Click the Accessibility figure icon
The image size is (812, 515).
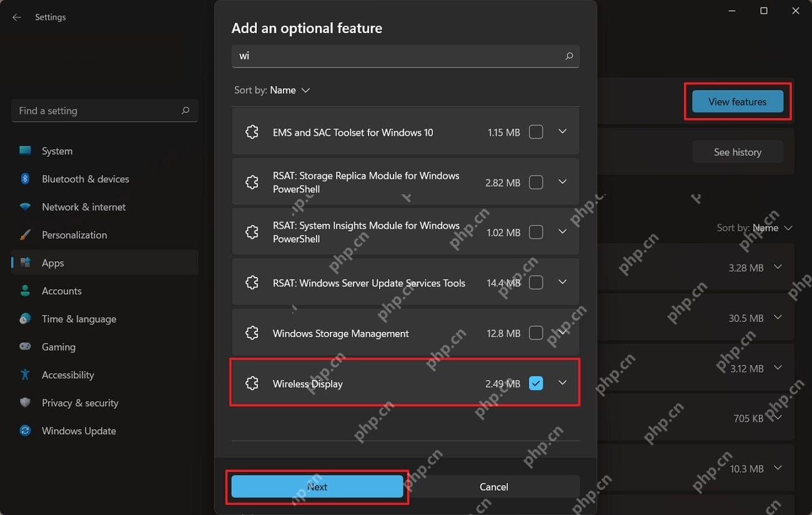(25, 374)
